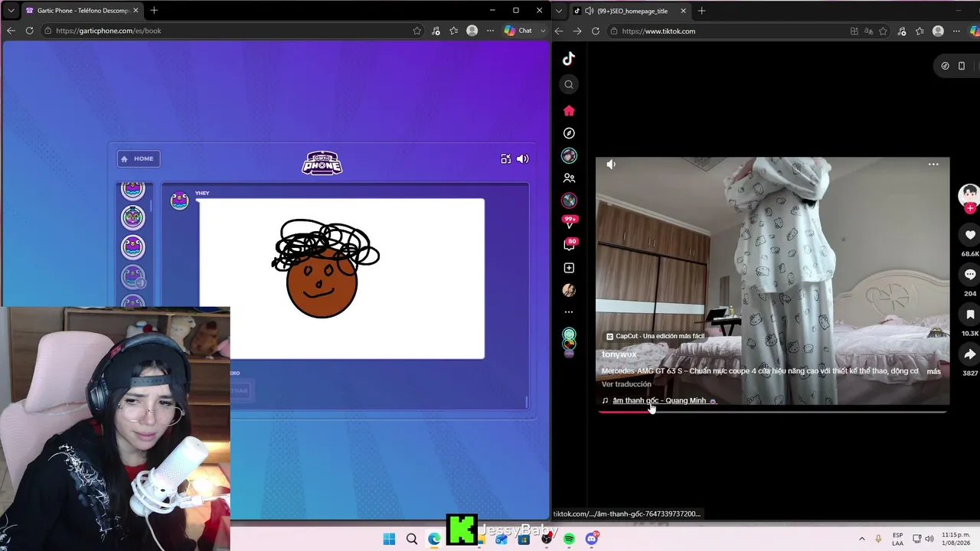The width and height of the screenshot is (980, 551).
Task: Open the clock showing 11:15 p. m.
Action: click(x=957, y=539)
